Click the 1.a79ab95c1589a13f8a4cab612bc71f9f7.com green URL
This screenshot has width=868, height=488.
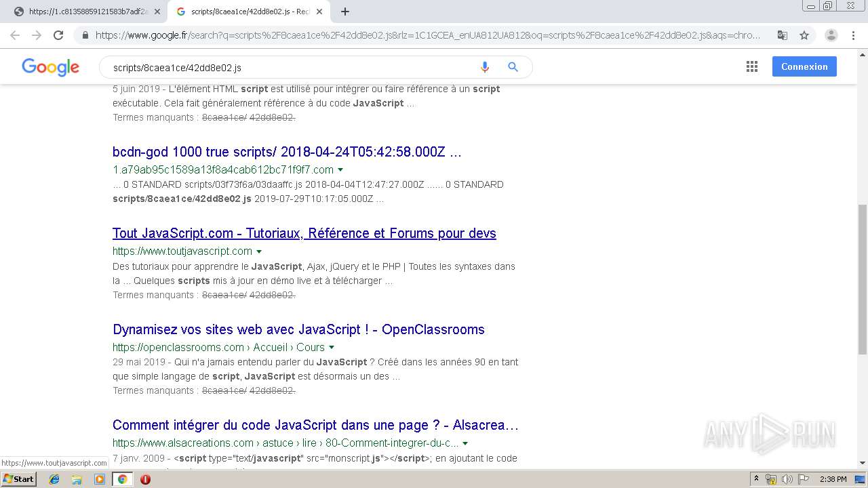coord(223,169)
